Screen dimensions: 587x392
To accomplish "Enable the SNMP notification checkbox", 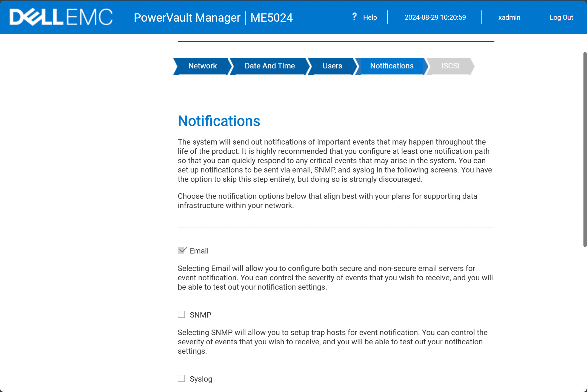I will 181,314.
